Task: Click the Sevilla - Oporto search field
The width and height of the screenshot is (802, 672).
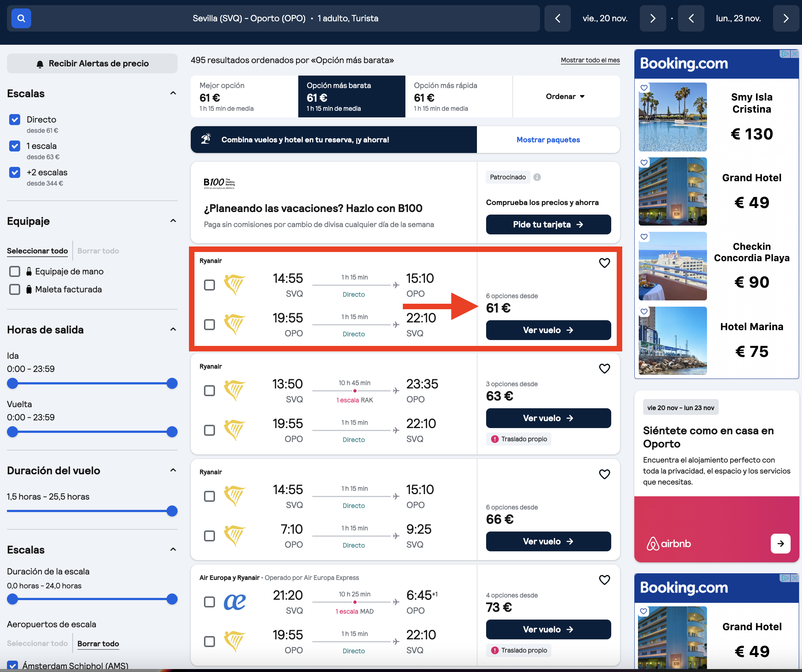Action: point(273,18)
